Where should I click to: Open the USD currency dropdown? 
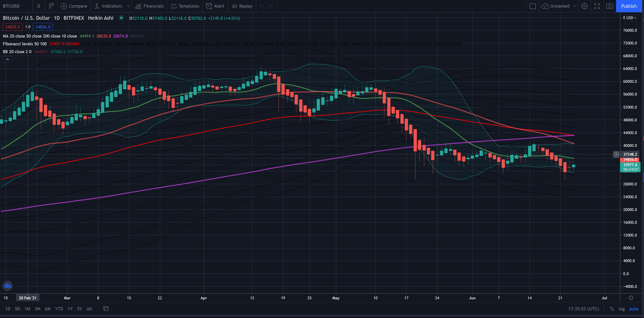tap(630, 18)
